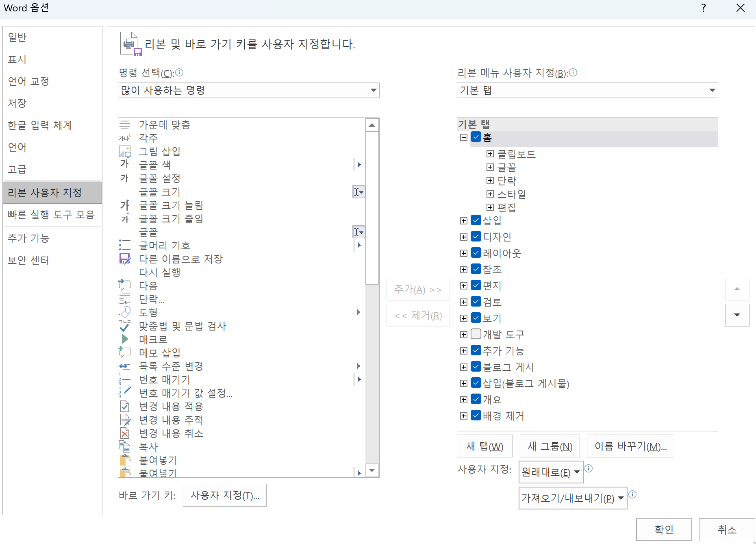Click the 새 탭 button
This screenshot has width=756, height=544.
point(485,446)
